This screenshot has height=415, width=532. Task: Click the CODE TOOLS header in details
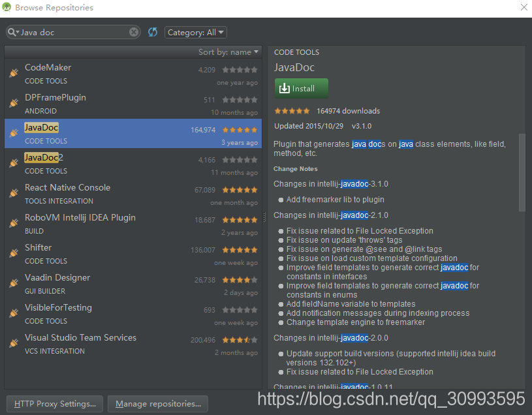point(296,52)
